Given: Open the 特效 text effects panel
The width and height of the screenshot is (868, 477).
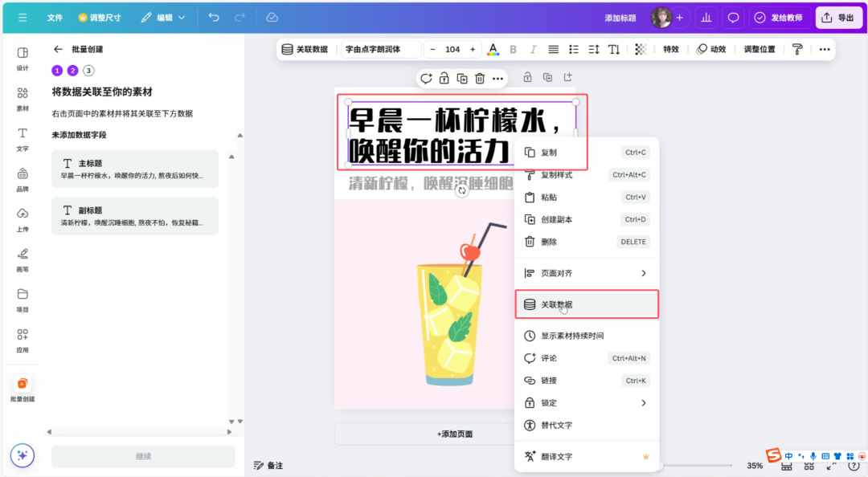Looking at the screenshot, I should [671, 49].
